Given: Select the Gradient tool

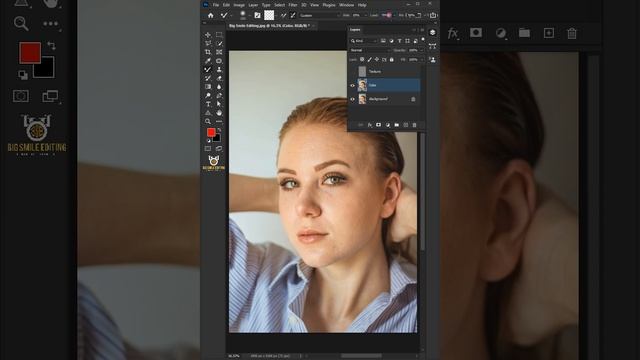Looking at the screenshot, I should click(208, 87).
